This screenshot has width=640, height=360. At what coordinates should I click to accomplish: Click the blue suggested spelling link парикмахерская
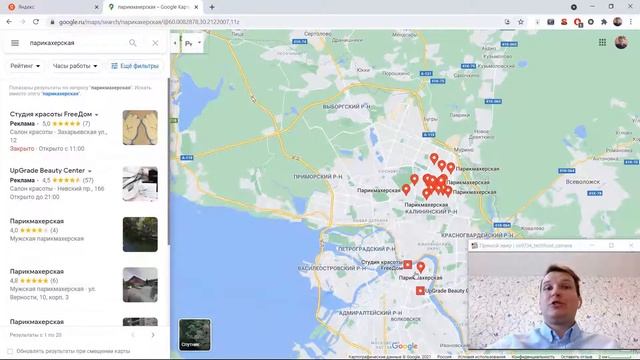click(x=60, y=93)
